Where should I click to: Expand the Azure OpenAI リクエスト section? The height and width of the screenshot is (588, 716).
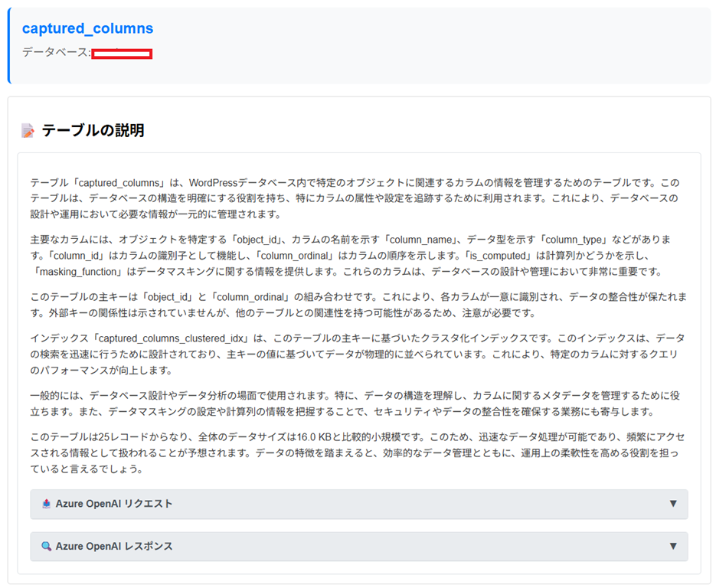coord(359,504)
